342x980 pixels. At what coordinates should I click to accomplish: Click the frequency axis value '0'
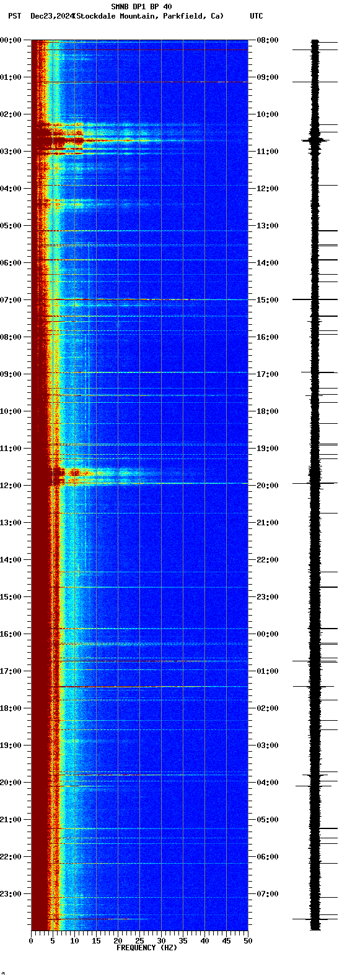(31, 941)
